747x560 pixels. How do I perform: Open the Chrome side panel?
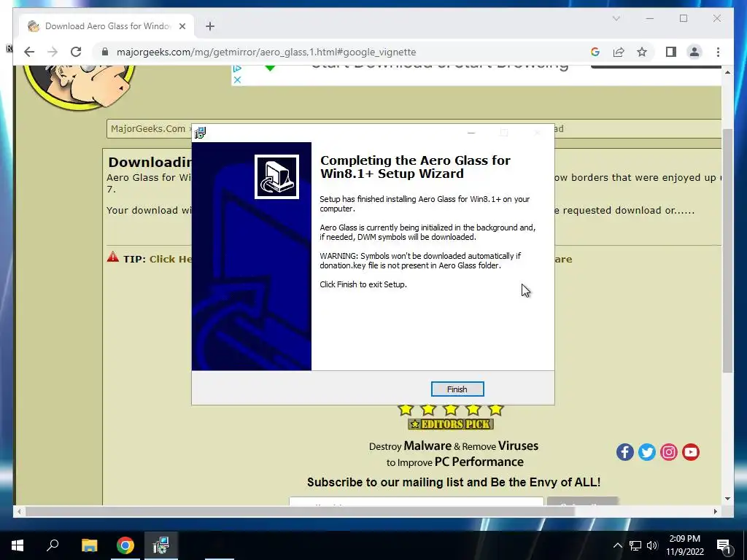671,52
